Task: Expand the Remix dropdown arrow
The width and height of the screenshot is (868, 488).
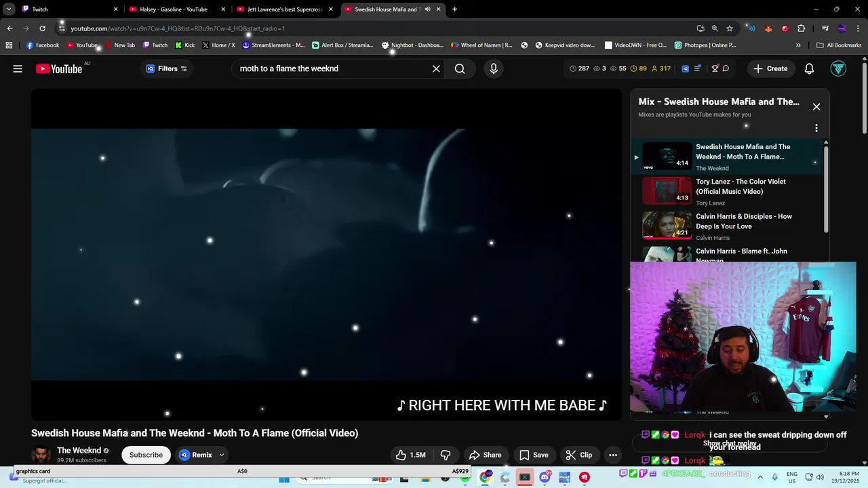Action: tap(221, 455)
